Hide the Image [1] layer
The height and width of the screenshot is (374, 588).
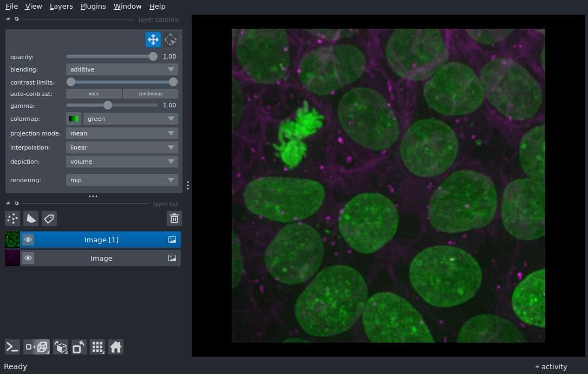click(28, 240)
